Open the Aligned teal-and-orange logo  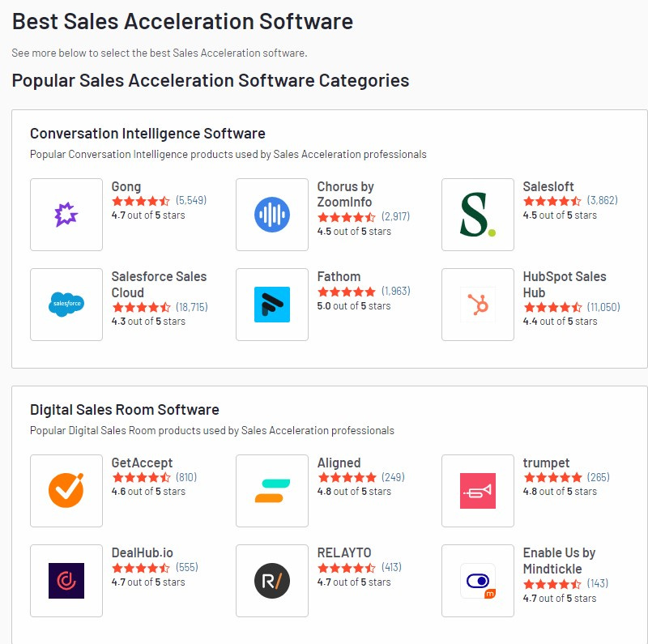[272, 491]
